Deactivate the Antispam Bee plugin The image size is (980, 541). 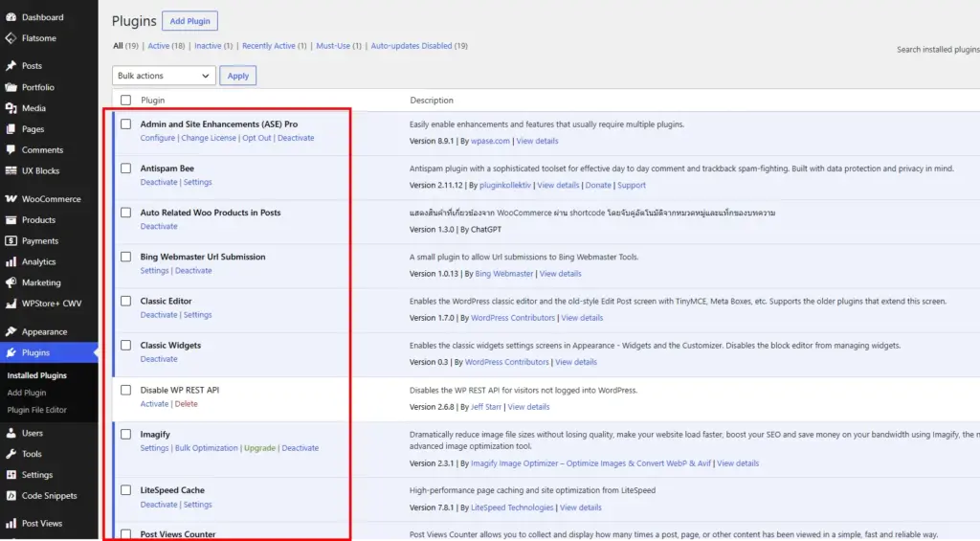[x=159, y=182]
